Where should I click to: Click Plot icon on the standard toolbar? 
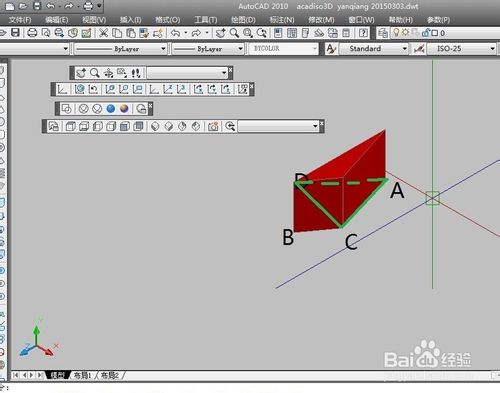pos(32,33)
